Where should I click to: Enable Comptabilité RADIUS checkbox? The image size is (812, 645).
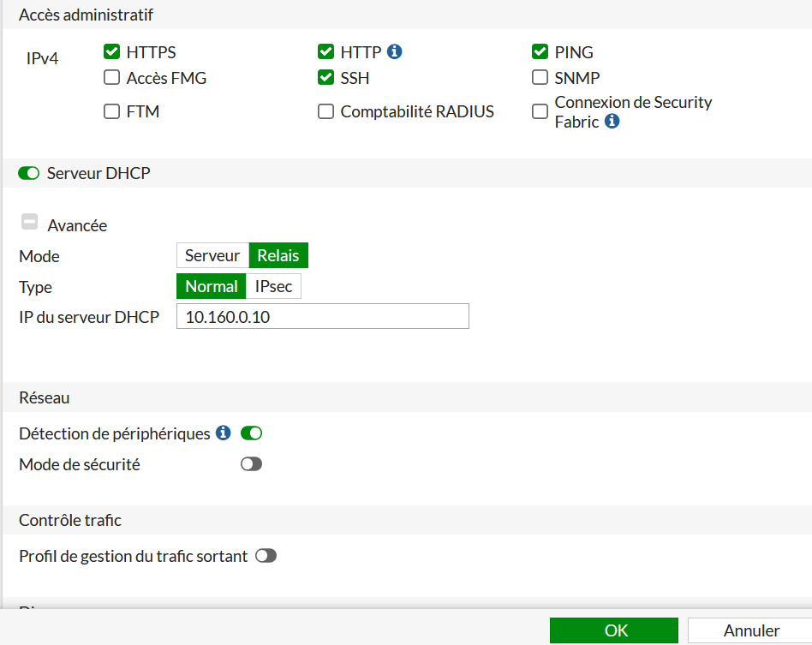coord(325,111)
